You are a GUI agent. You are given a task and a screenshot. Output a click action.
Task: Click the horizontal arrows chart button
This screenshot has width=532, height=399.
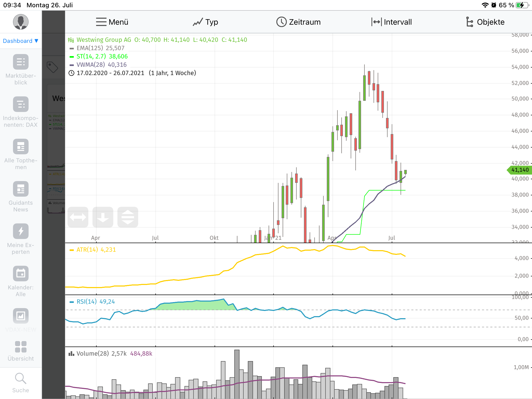[x=78, y=217]
